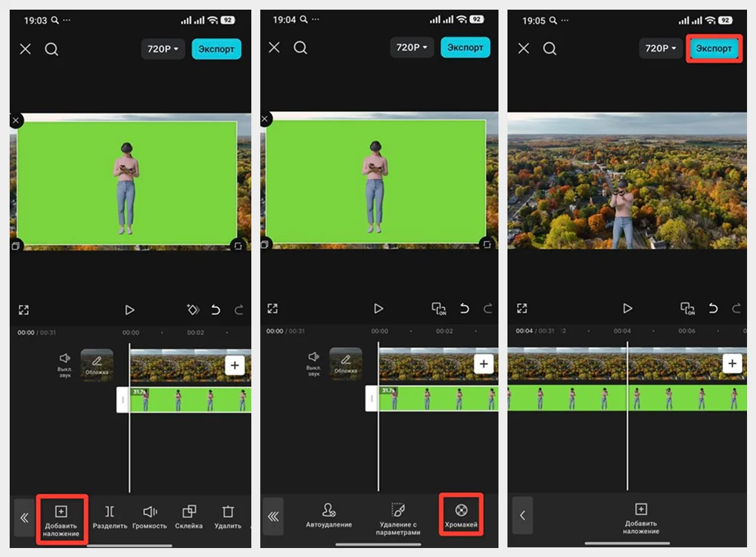This screenshot has height=557, width=756.
Task: Toggle the ON overlay icon in the middle screen
Action: coord(438,309)
